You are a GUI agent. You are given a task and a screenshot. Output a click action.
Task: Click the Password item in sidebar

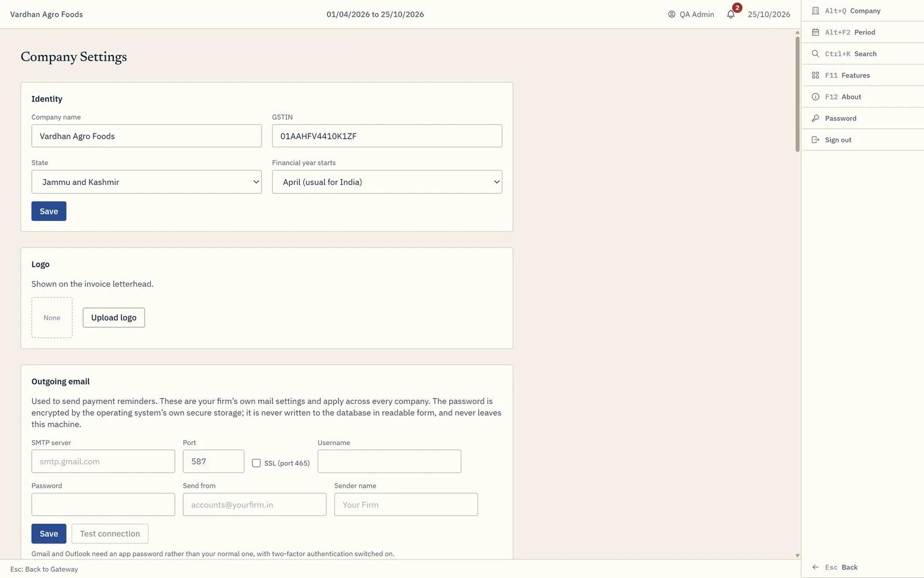[x=863, y=118]
